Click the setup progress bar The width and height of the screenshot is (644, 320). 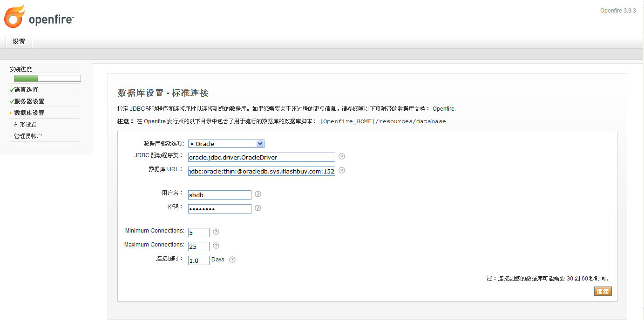tap(47, 78)
